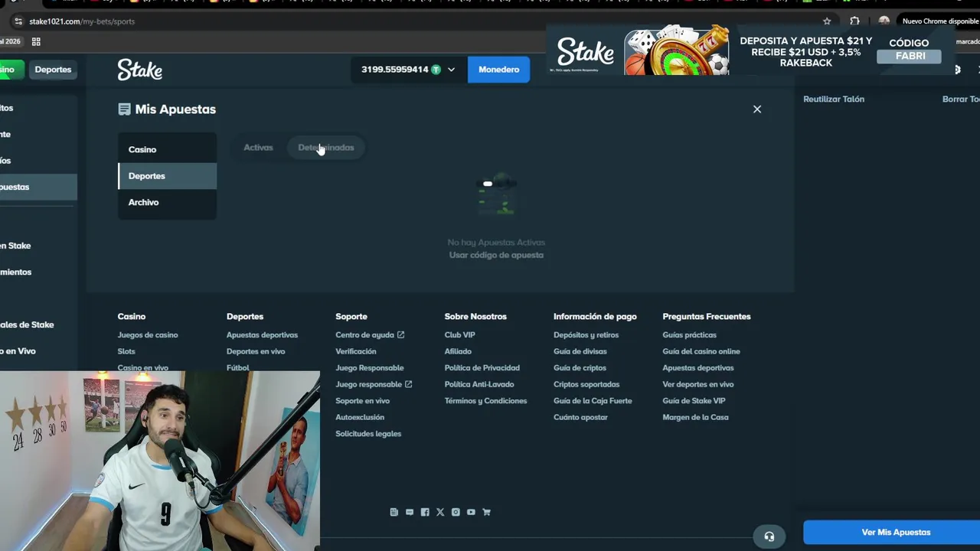Viewport: 980px width, 551px height.
Task: Open the X (Twitter) icon in footer
Action: [x=440, y=512]
